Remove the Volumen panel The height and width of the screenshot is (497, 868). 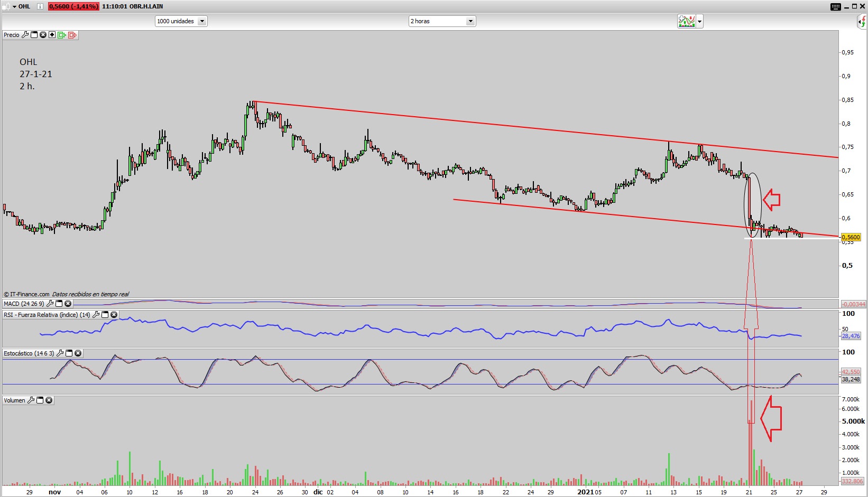(x=49, y=400)
